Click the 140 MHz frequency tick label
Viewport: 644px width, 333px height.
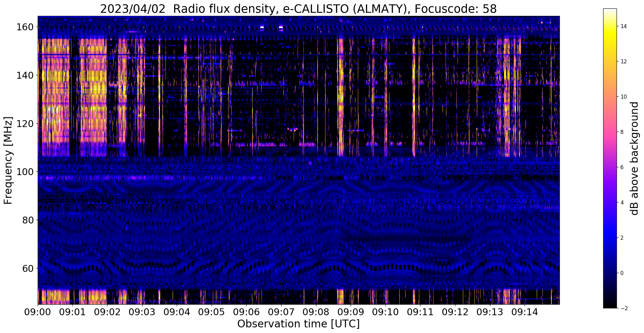point(25,75)
